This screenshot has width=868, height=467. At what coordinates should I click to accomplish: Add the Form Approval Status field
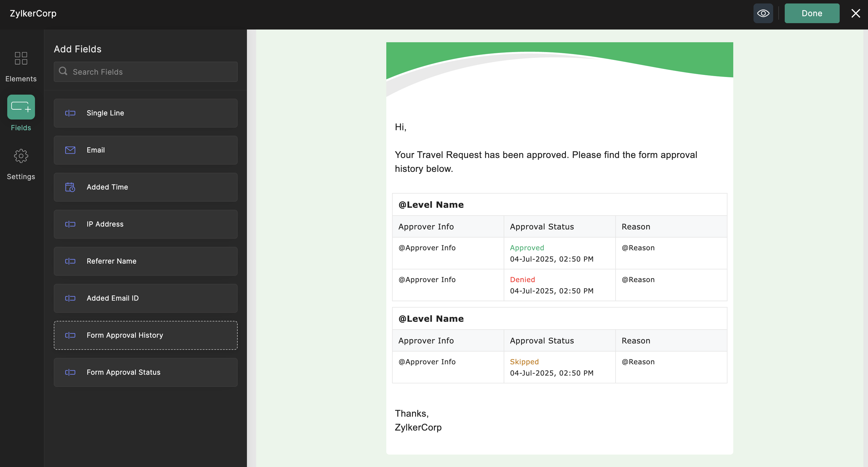(x=145, y=372)
